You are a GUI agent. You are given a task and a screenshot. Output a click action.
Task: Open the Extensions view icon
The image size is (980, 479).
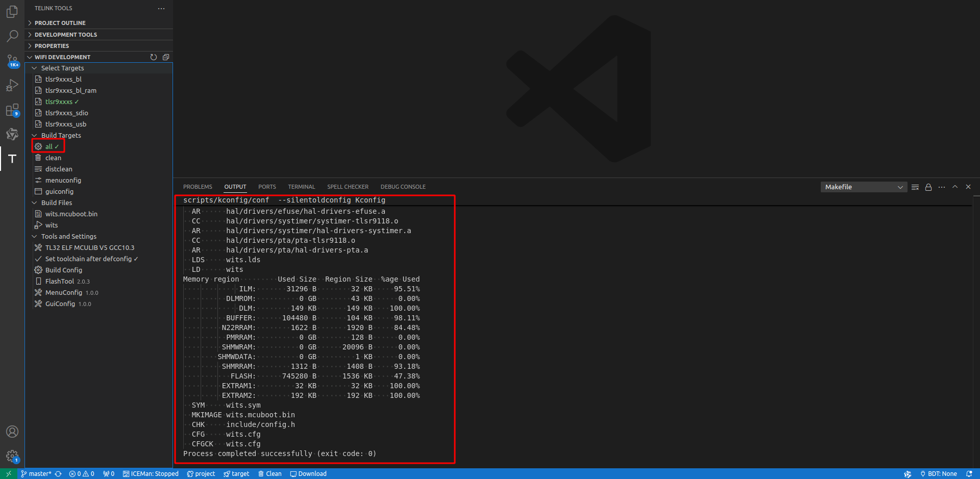[12, 110]
